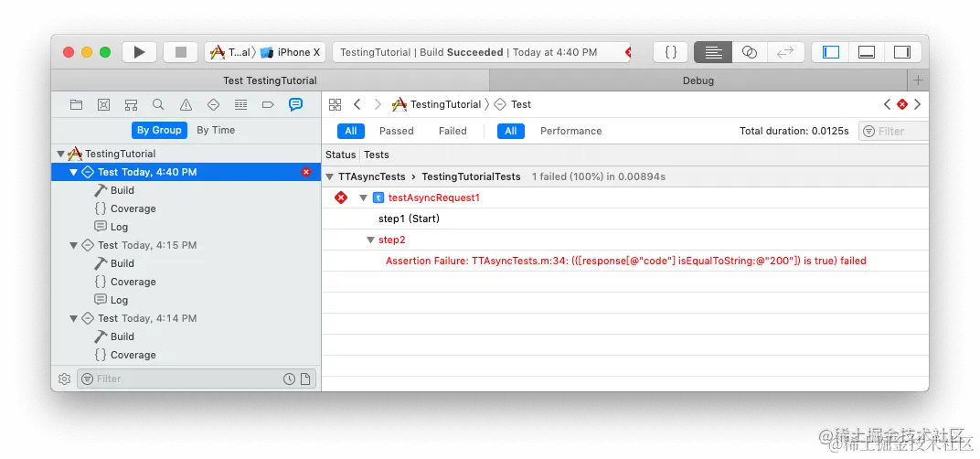Collapse the TestingTutorial root group
980x459 pixels.
coord(60,154)
